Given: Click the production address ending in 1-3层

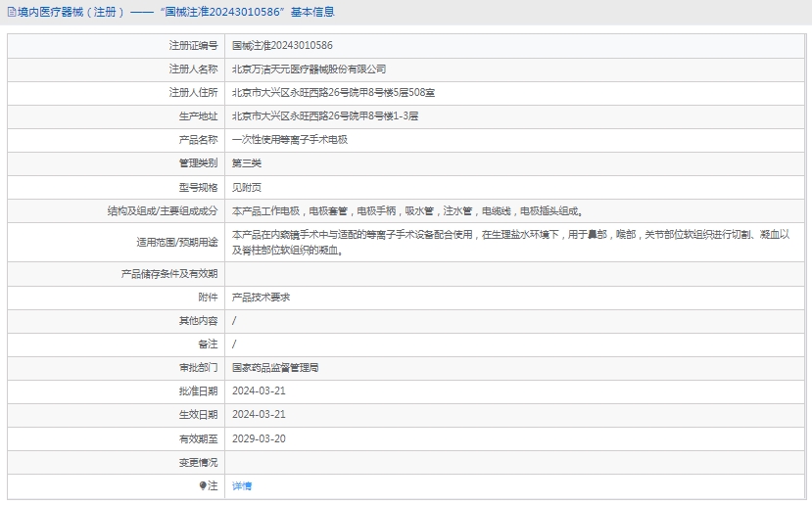Looking at the screenshot, I should [324, 116].
